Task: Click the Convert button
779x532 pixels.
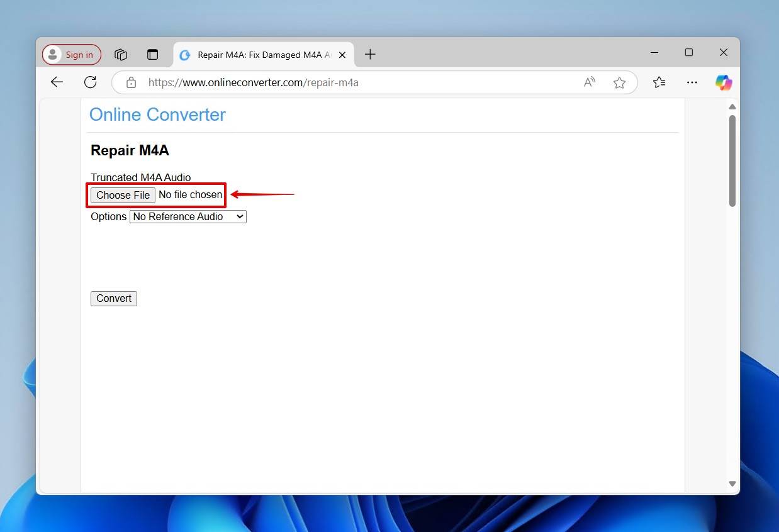Action: click(x=113, y=298)
